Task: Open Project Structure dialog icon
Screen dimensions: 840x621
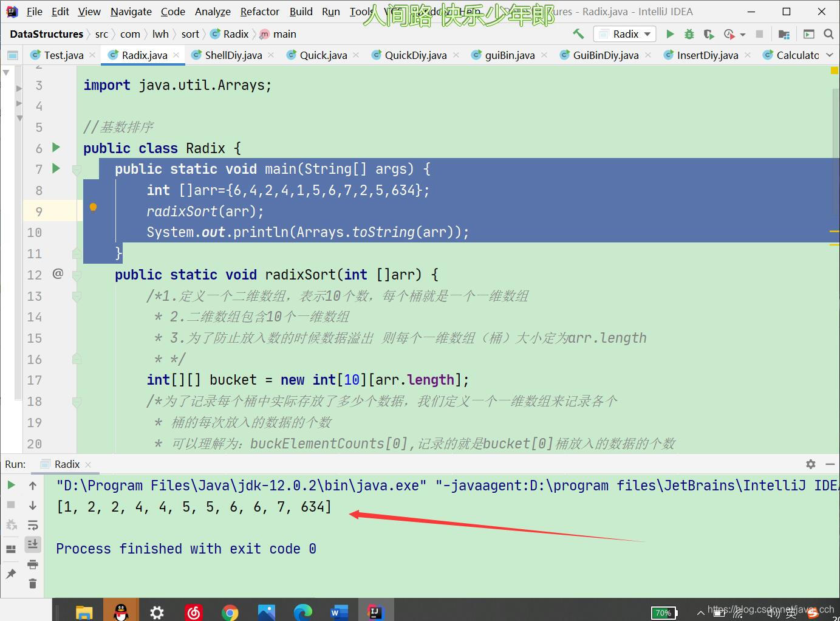Action: (784, 34)
